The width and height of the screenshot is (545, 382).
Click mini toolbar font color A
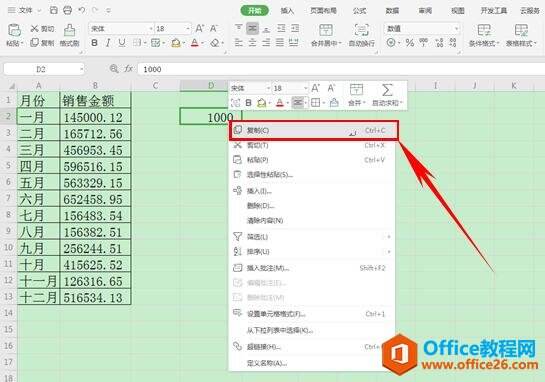[x=280, y=103]
